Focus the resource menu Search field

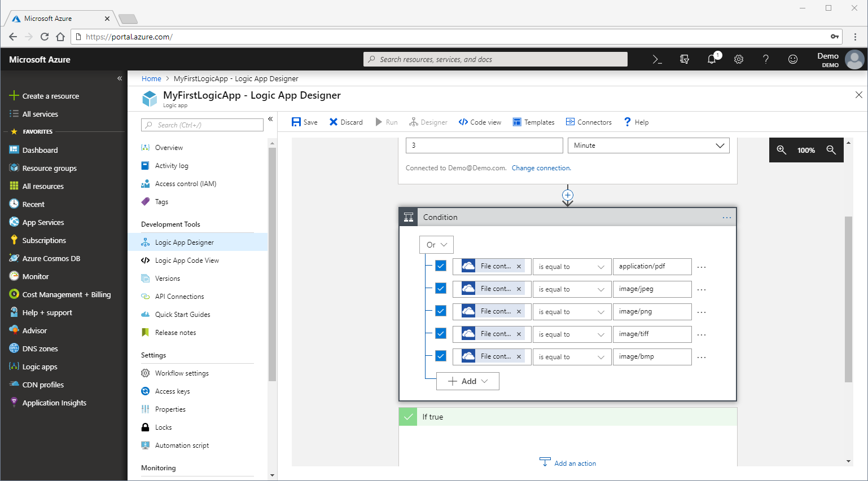tap(203, 125)
